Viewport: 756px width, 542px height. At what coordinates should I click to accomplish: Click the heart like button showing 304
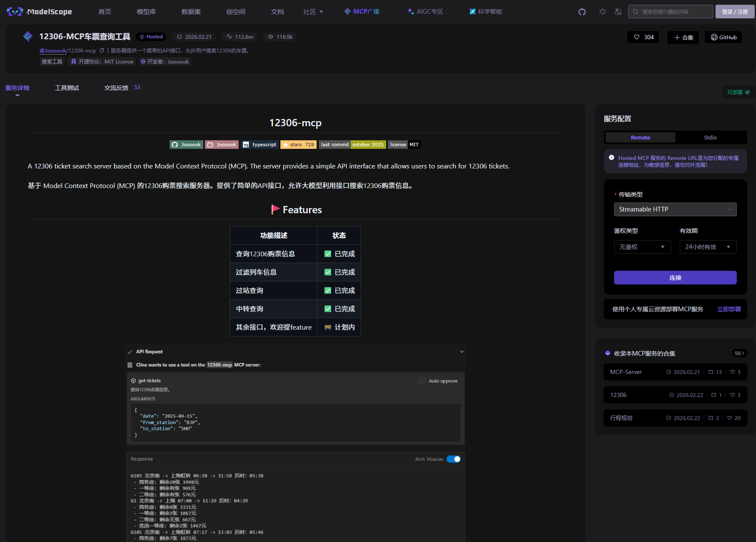coord(643,37)
